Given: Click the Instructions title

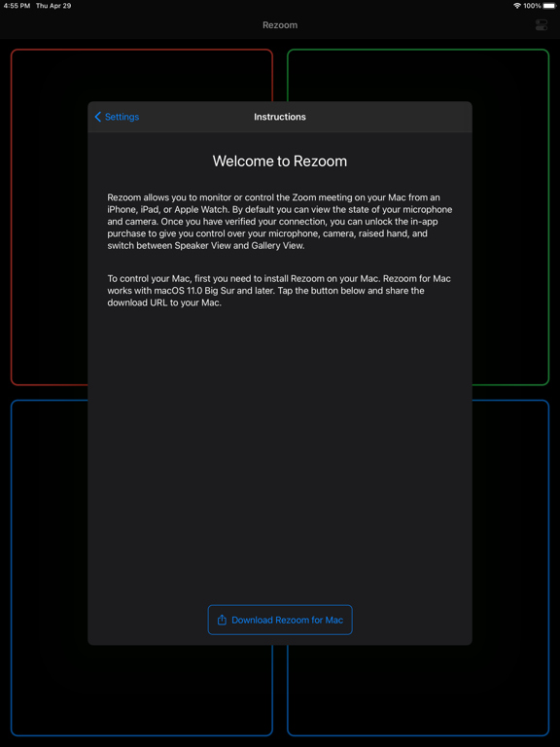Looking at the screenshot, I should coord(280,117).
